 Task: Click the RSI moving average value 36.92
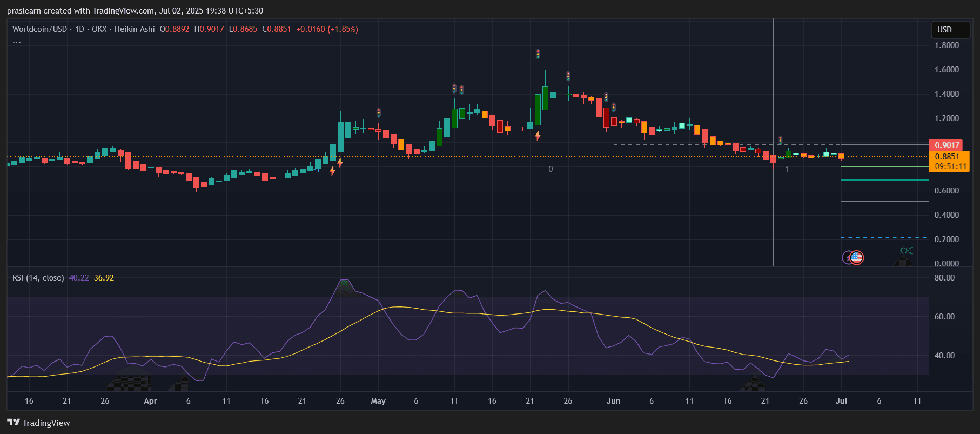(x=104, y=278)
